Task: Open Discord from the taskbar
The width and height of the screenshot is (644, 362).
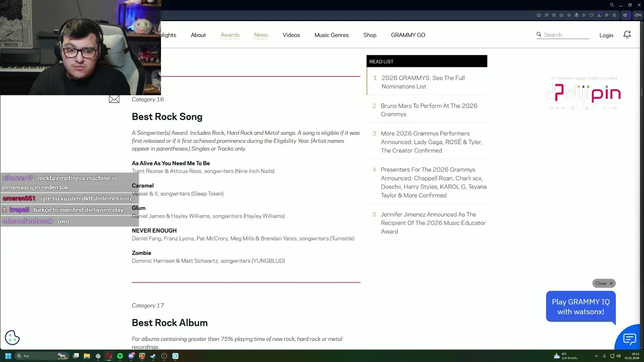Action: (131, 356)
